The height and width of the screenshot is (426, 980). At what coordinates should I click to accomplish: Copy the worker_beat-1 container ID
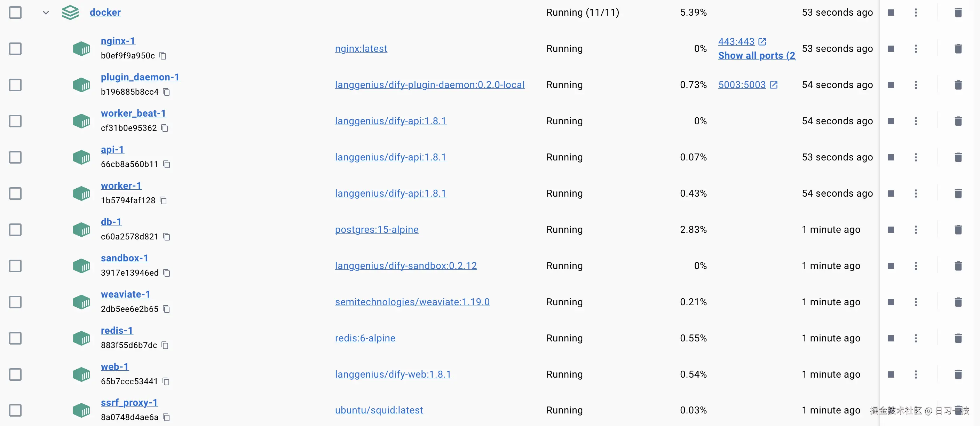[x=164, y=128]
